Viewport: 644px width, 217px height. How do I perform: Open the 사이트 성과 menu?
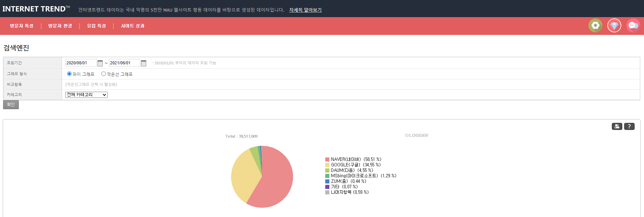[133, 26]
